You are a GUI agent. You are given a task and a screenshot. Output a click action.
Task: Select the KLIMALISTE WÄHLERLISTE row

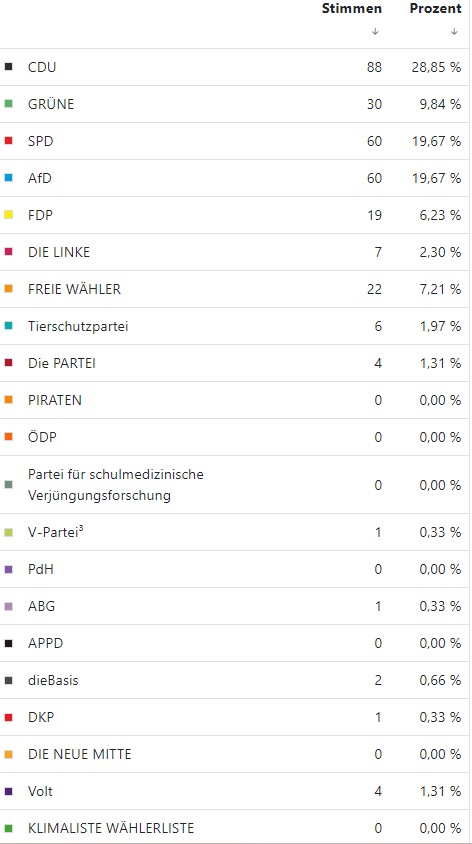[235, 828]
